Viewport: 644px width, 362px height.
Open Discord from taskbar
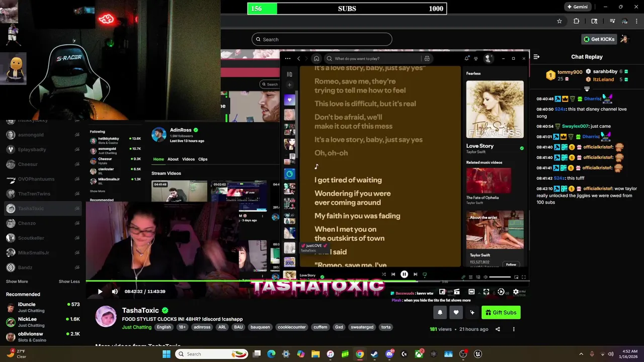click(389, 354)
